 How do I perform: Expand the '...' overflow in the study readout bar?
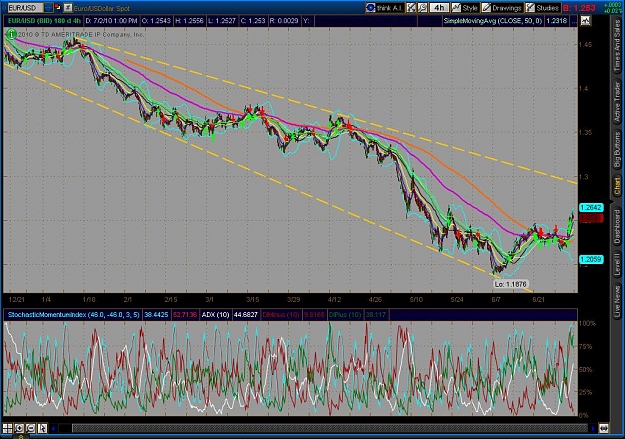[574, 21]
